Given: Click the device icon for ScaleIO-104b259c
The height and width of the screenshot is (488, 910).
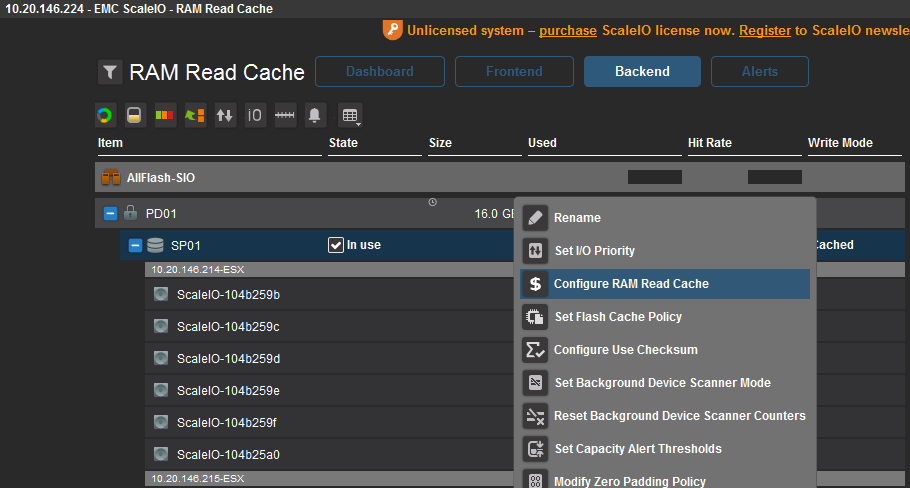Looking at the screenshot, I should click(161, 326).
